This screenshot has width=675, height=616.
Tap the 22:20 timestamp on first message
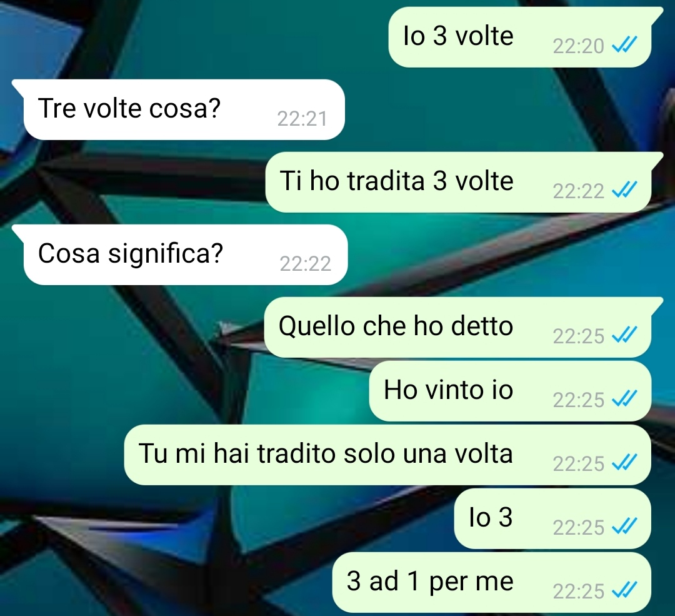579,46
